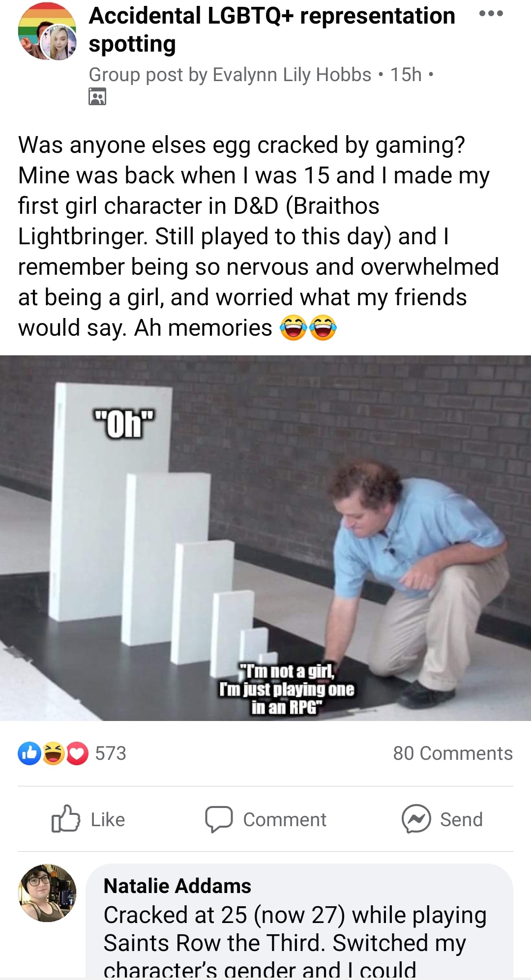Visit Evalynn Lily Hobbs' profile
Image resolution: width=531 pixels, height=980 pixels.
[x=292, y=75]
